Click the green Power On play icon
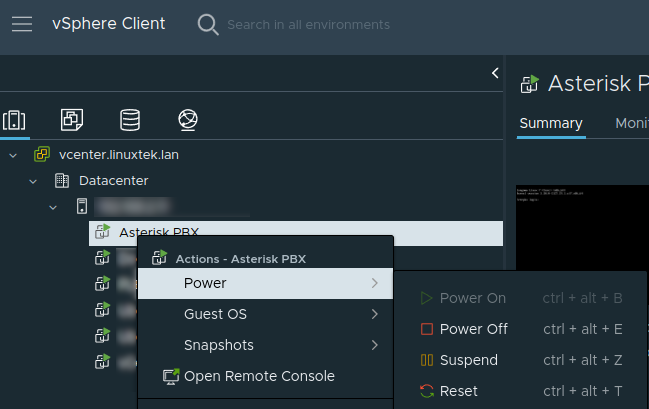This screenshot has width=649, height=409. tap(426, 298)
